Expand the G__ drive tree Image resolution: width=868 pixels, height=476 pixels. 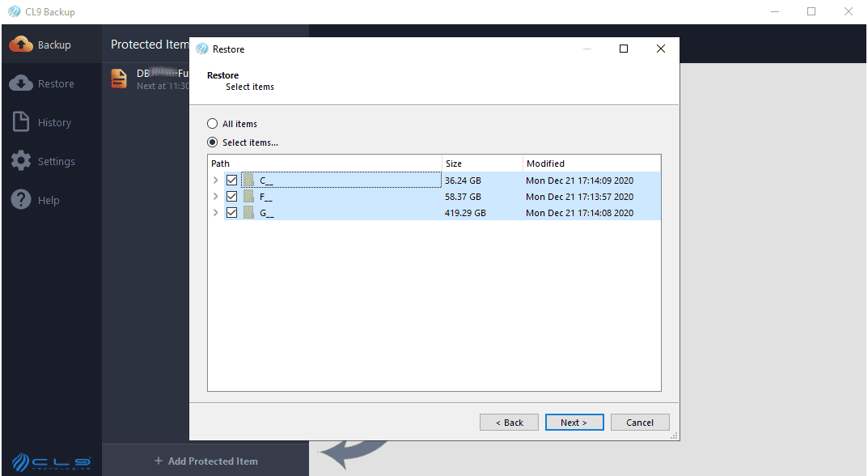[216, 212]
